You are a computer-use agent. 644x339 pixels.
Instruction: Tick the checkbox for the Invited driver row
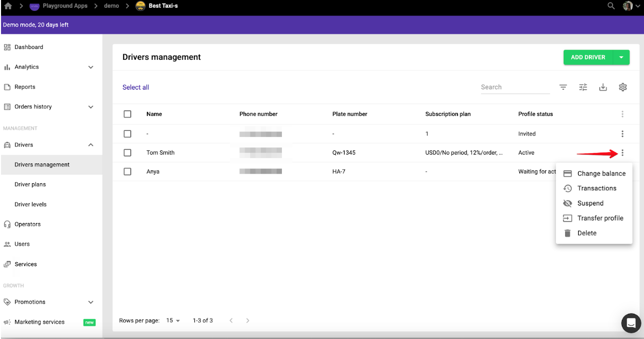pyautogui.click(x=128, y=133)
